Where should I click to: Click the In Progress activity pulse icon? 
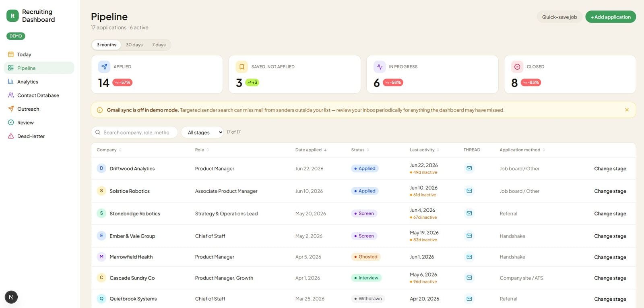coord(380,67)
